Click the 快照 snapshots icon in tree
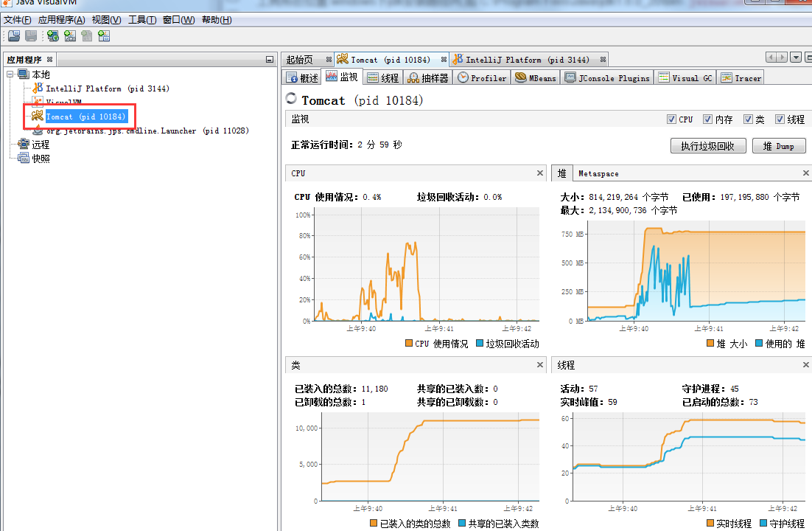This screenshot has width=812, height=531. click(24, 158)
